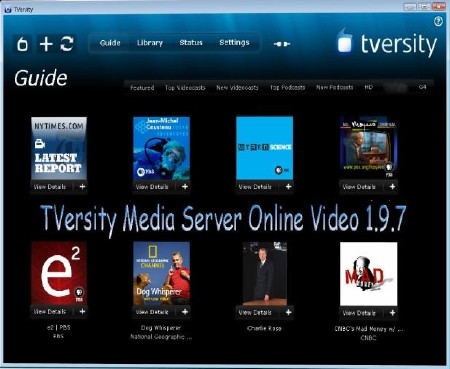Image resolution: width=450 pixels, height=369 pixels.
Task: Open the Settings tab
Action: 234,43
